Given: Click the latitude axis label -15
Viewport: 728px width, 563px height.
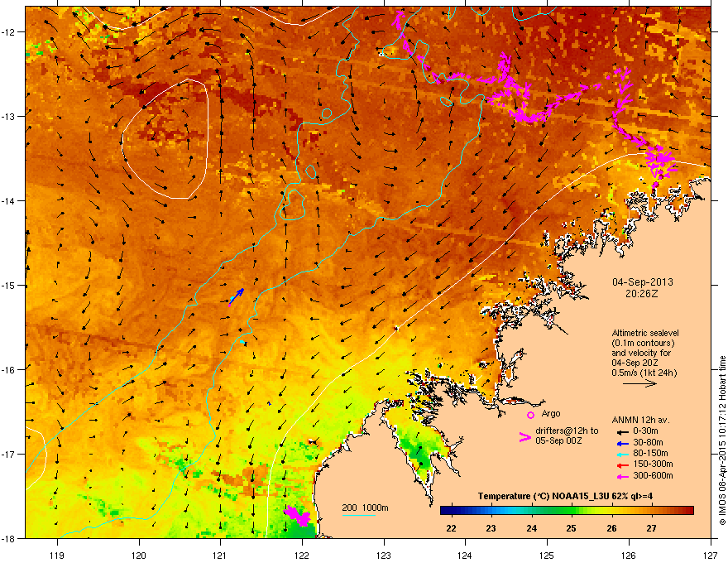Looking at the screenshot, I should point(8,285).
